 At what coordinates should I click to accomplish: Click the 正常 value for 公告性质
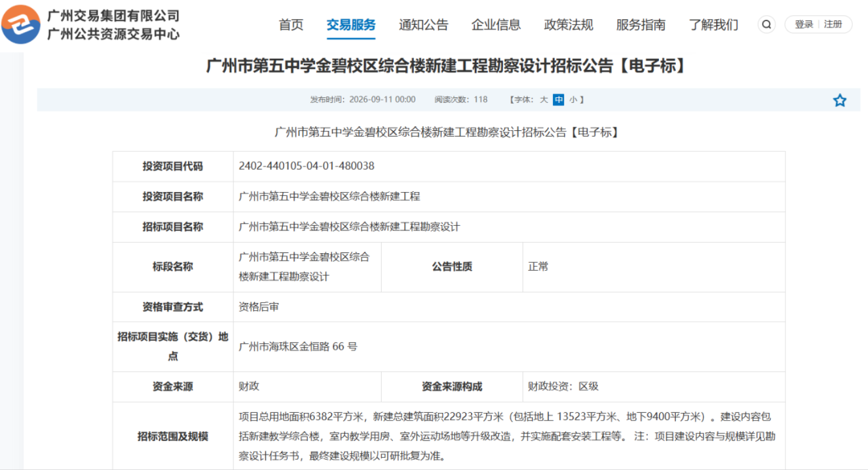coord(538,267)
